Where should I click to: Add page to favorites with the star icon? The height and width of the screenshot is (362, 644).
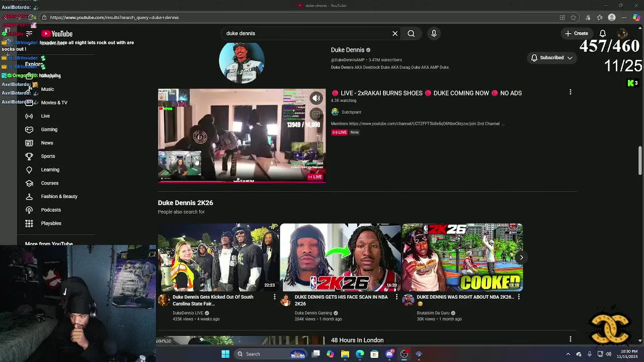point(573,18)
